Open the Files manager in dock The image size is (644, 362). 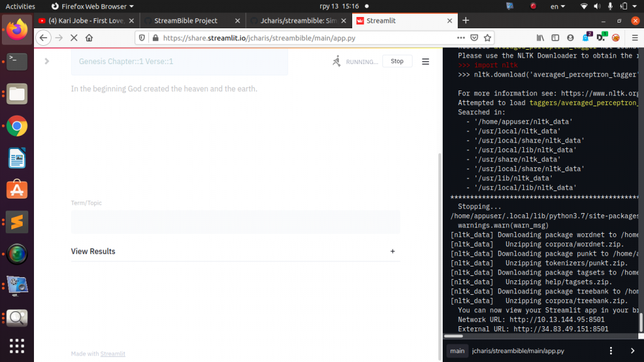pos(17,94)
